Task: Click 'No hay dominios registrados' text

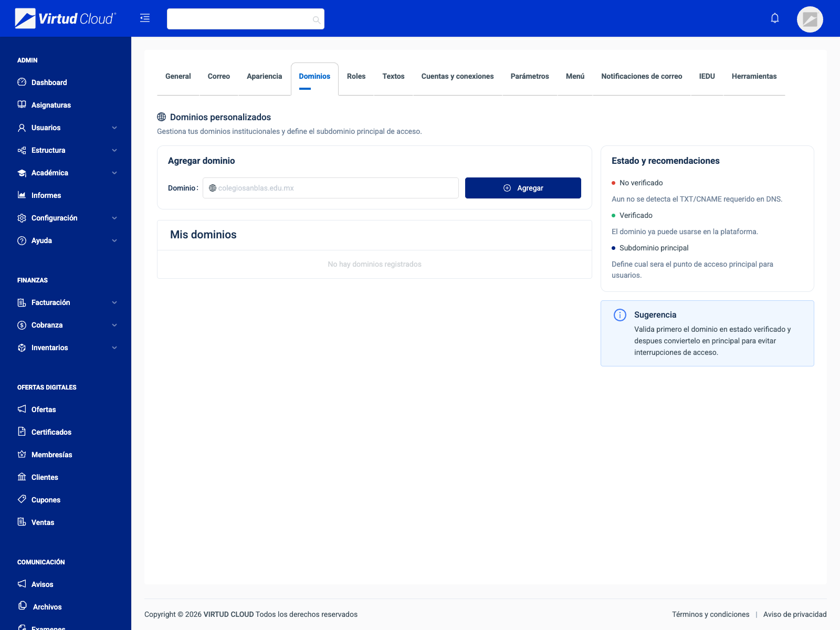Action: pyautogui.click(x=374, y=264)
